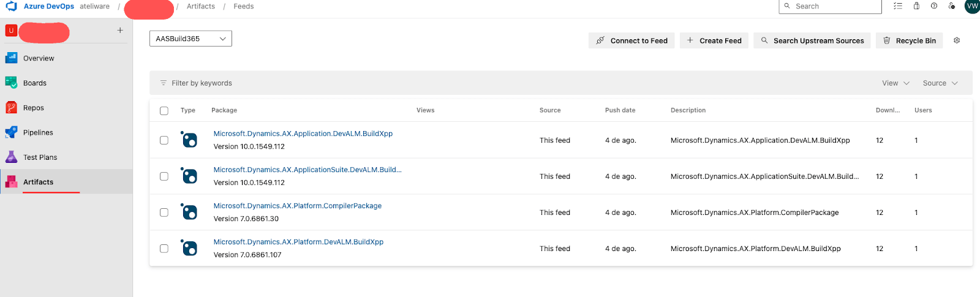Image resolution: width=980 pixels, height=297 pixels.
Task: Expand the View filter dropdown
Action: (895, 83)
